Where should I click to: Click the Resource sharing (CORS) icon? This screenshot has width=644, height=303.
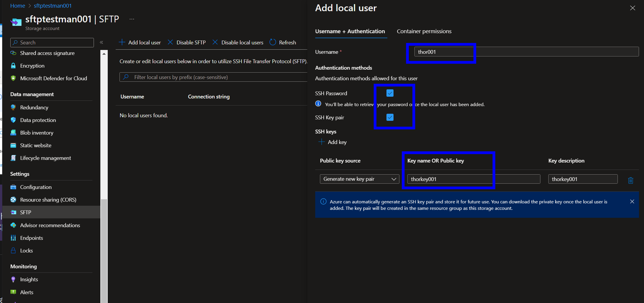(13, 200)
